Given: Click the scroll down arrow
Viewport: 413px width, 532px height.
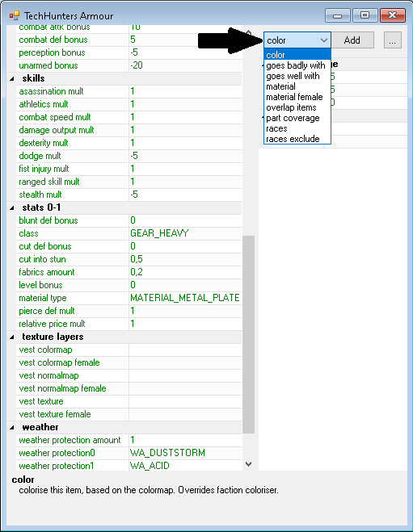Looking at the screenshot, I should 249,464.
